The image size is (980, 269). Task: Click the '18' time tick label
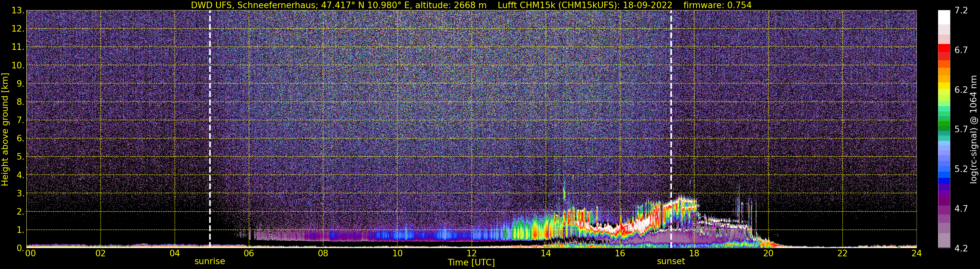(694, 253)
